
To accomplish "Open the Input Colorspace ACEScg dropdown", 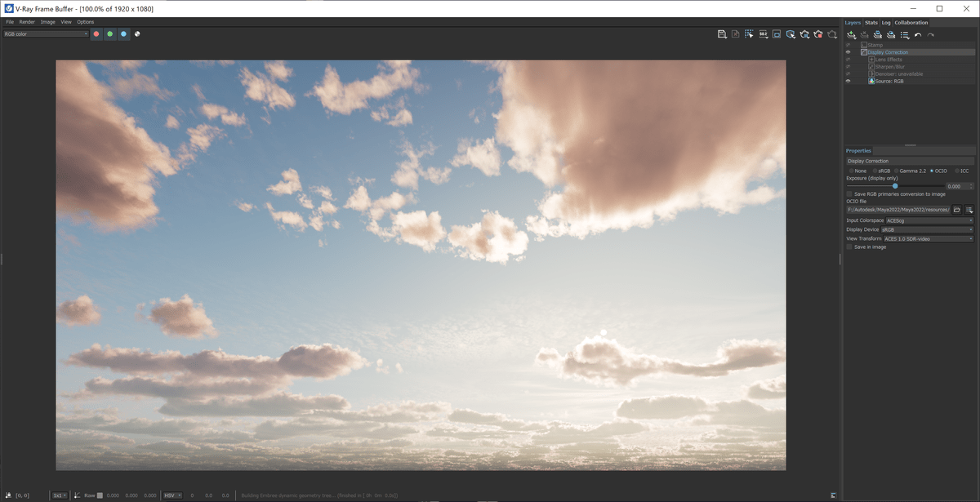I will coord(929,220).
